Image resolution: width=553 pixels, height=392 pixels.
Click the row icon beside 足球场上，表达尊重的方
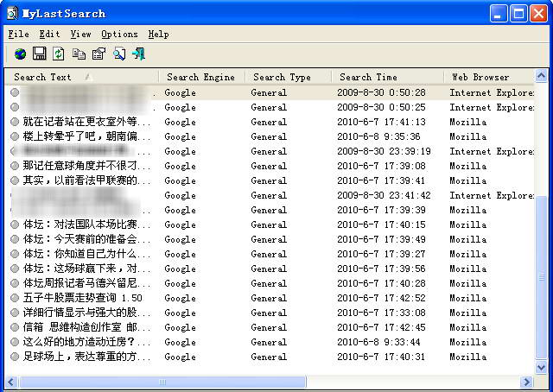click(15, 357)
